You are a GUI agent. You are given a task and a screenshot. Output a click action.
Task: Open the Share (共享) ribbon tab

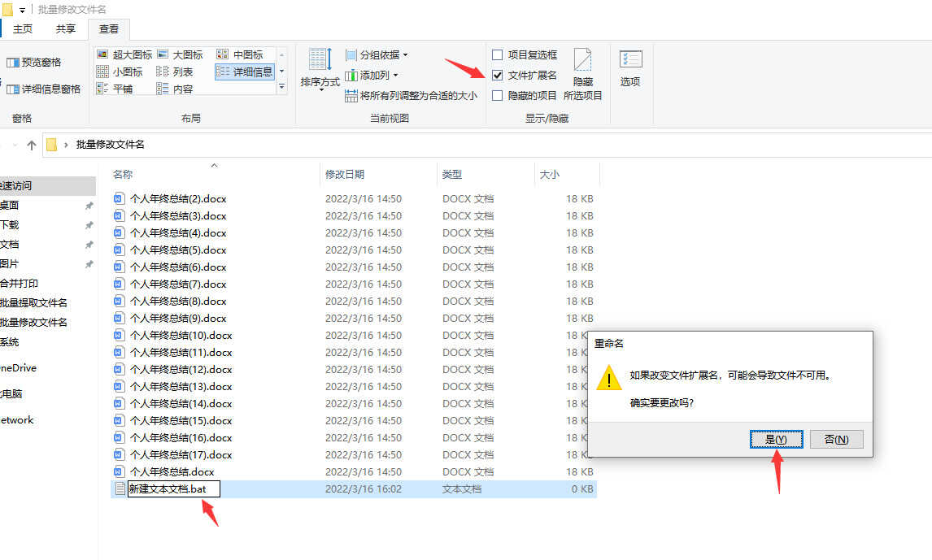pos(66,28)
